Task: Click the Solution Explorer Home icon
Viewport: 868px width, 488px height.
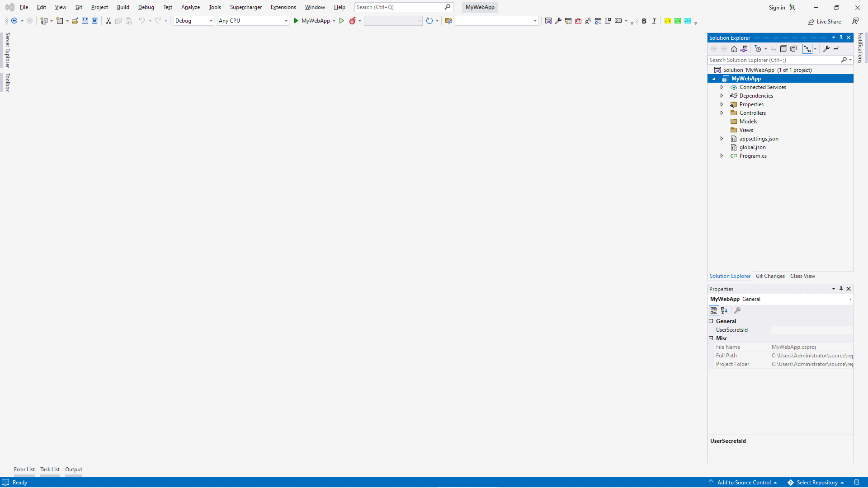Action: [x=734, y=49]
